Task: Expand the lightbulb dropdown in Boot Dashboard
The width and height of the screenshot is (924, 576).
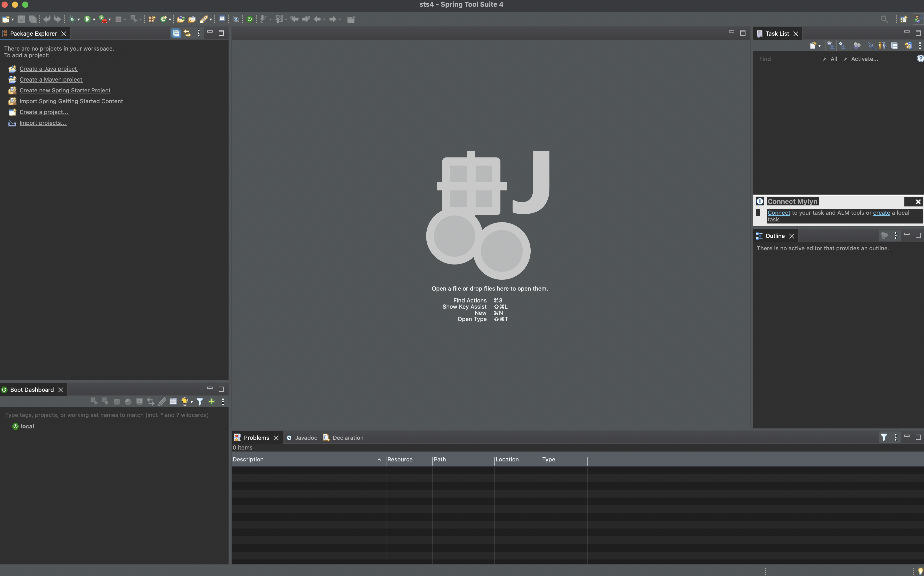Action: pos(191,402)
